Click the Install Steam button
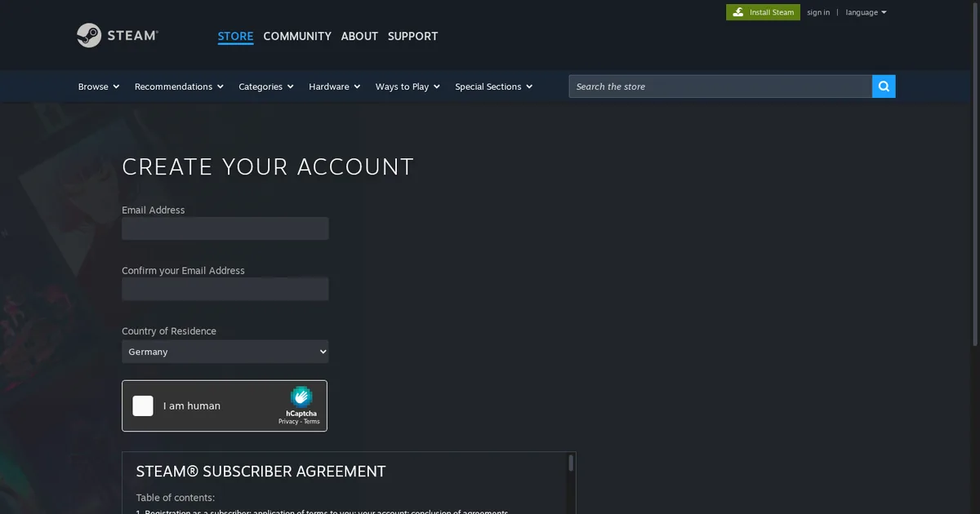The width and height of the screenshot is (980, 514). tap(763, 12)
